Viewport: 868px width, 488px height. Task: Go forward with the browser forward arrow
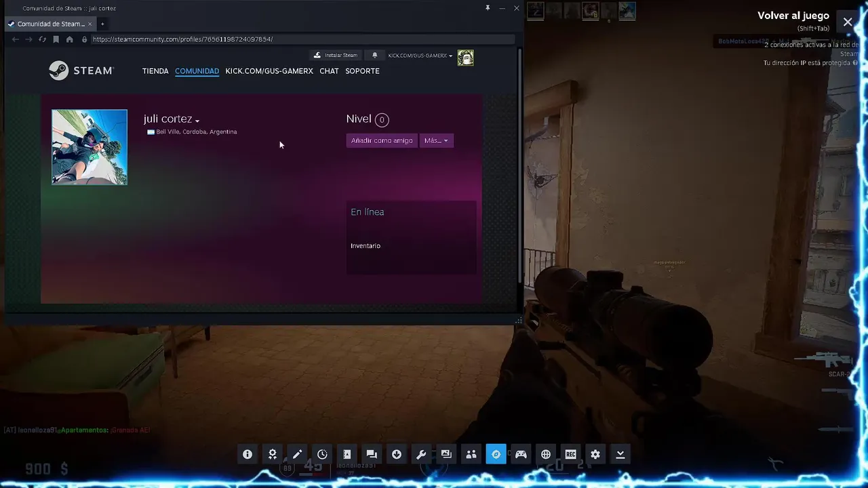coord(28,39)
